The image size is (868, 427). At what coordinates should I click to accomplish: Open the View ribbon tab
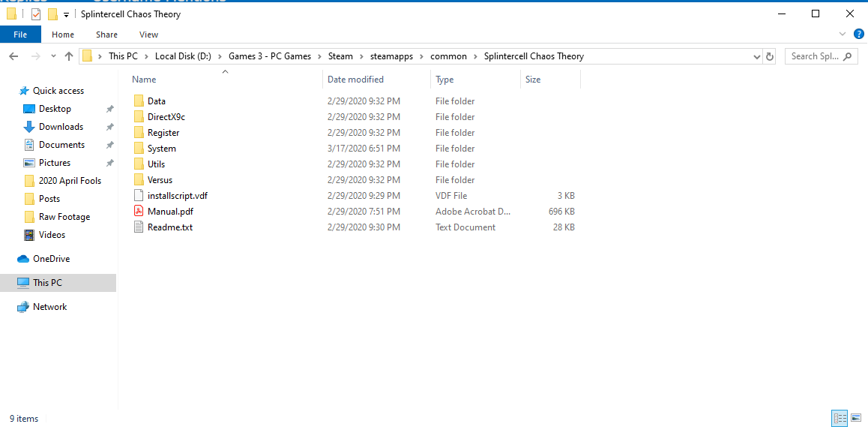coord(148,35)
